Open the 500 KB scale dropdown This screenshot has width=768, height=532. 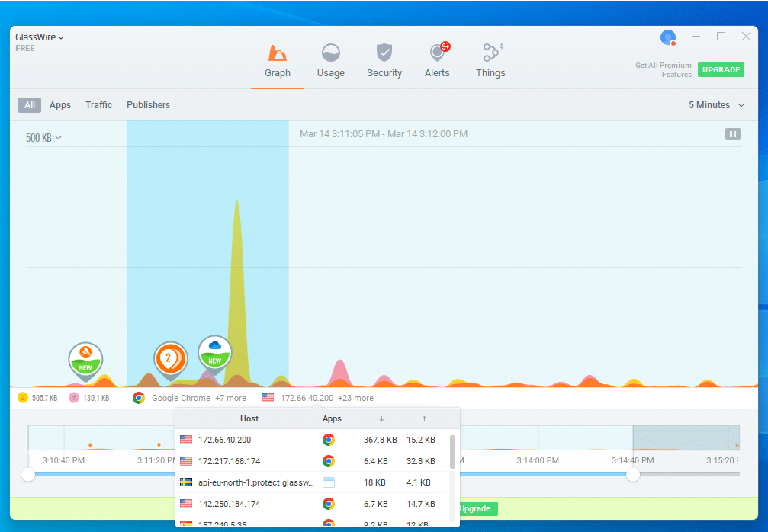tap(43, 137)
